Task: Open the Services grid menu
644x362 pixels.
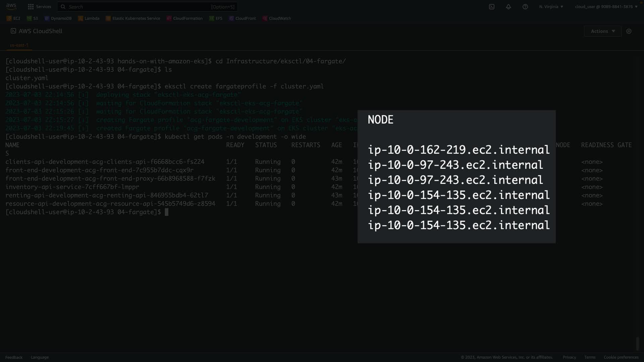Action: coord(40,7)
